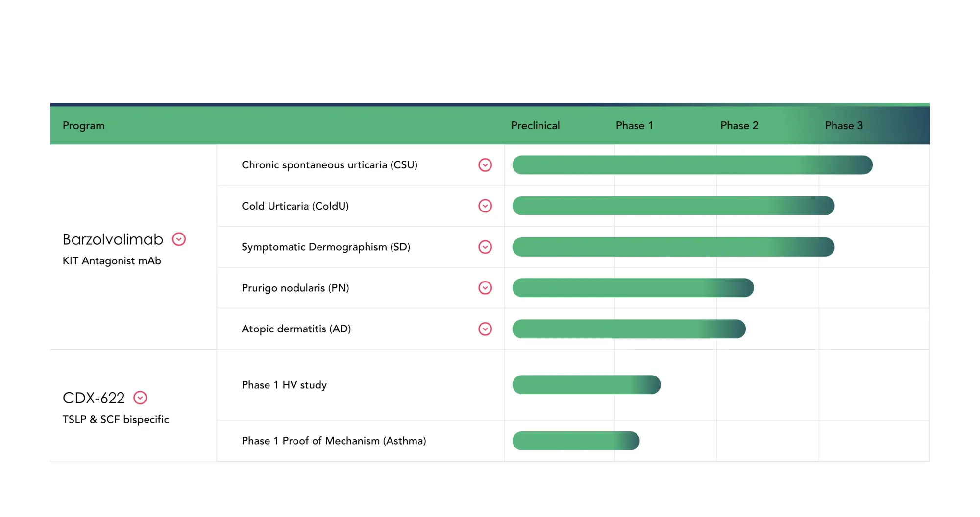Expand Cold Urticaria (ColdU) row
Image resolution: width=980 pixels, height=517 pixels.
pyautogui.click(x=485, y=206)
